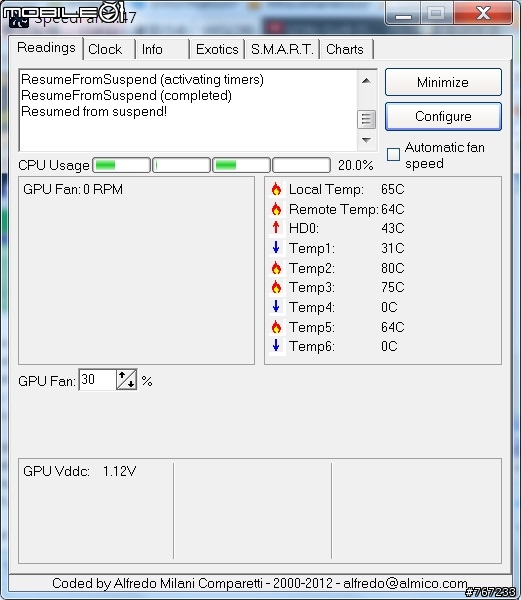
Task: Click the blue down arrow beside Temp6
Action: click(276, 346)
